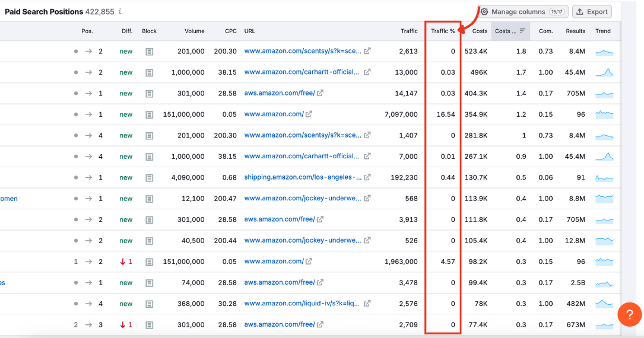The height and width of the screenshot is (338, 644).
Task: Sort table by Volume column header
Action: [194, 31]
